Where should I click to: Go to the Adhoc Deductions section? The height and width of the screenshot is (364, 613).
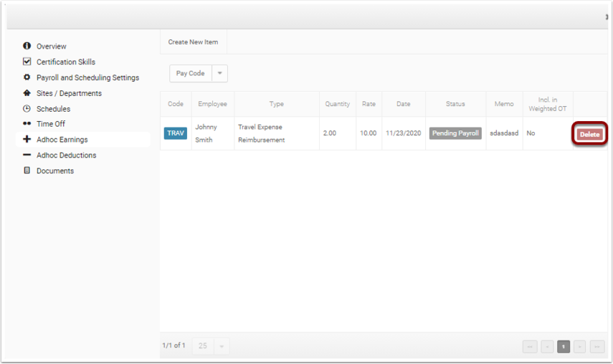point(66,155)
